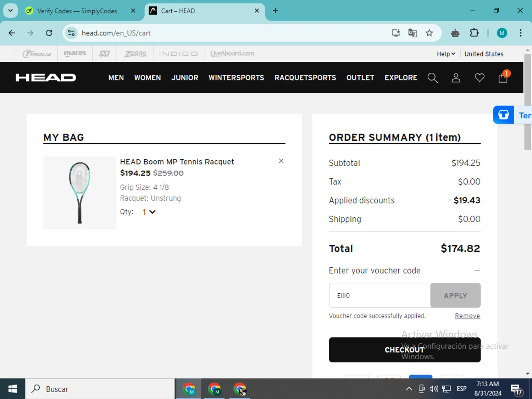
Task: Open the LiveAboard.com brand link
Action: pos(232,54)
